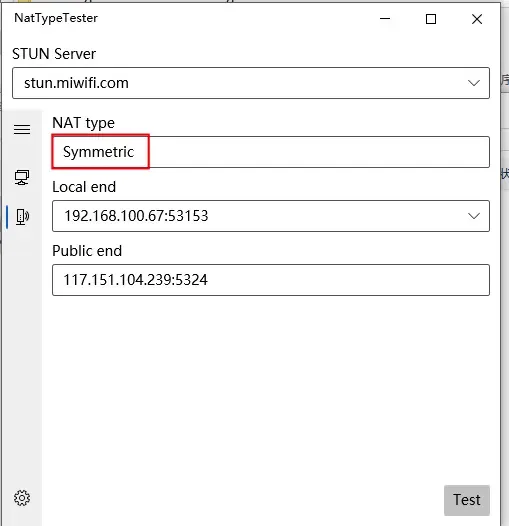
Task: Expand the STUN Server dropdown chevron
Action: pyautogui.click(x=473, y=83)
